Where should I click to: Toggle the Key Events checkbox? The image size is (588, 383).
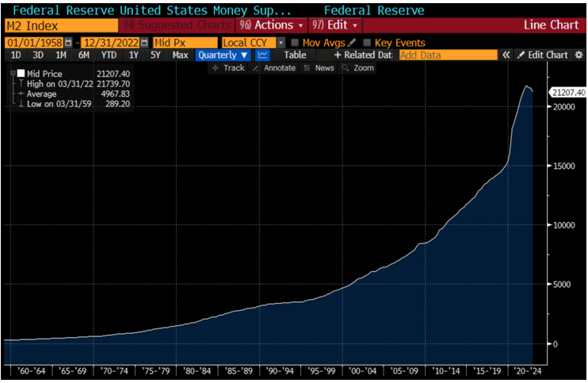tap(367, 42)
